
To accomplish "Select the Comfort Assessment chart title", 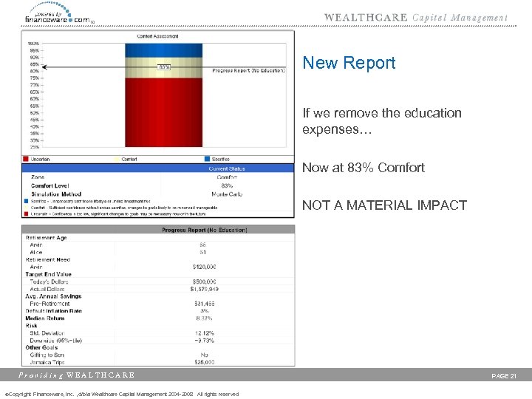I will [x=157, y=36].
